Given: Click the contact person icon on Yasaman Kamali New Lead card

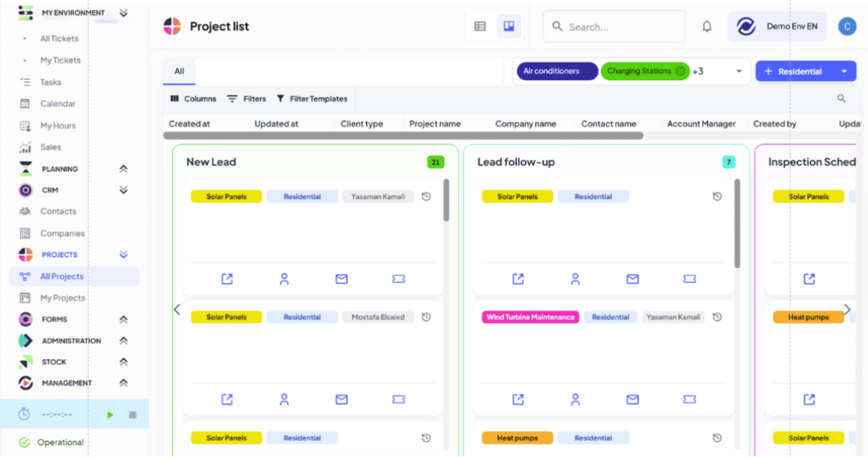Looking at the screenshot, I should point(284,279).
